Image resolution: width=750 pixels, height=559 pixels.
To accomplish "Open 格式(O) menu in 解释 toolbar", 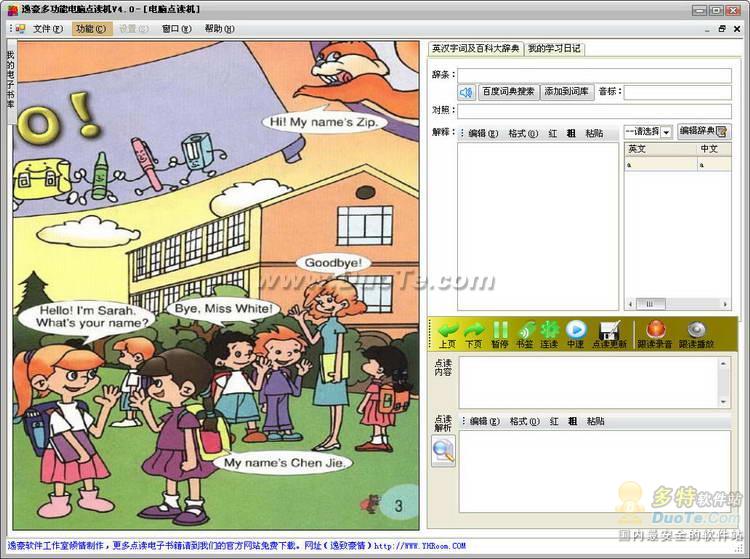I will click(523, 134).
